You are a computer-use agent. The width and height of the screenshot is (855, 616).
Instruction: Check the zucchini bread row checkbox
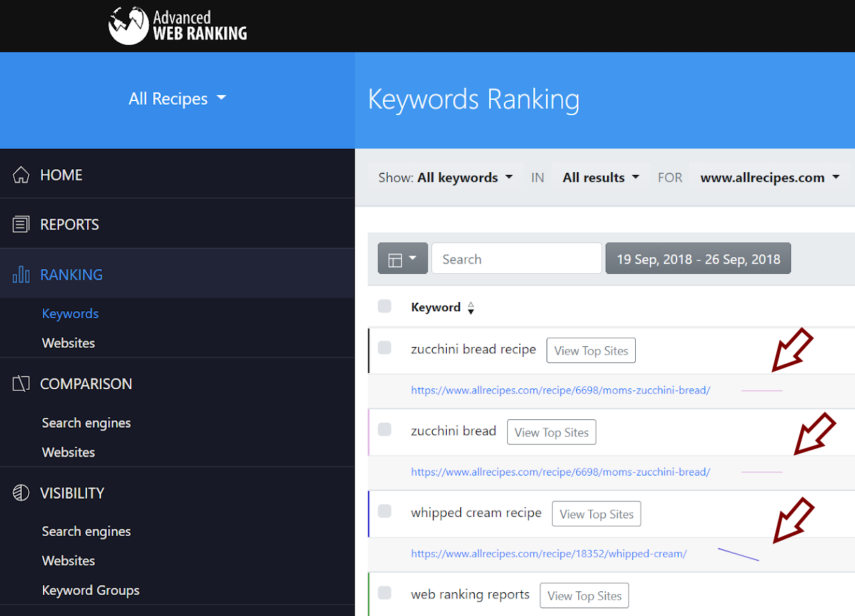[384, 429]
